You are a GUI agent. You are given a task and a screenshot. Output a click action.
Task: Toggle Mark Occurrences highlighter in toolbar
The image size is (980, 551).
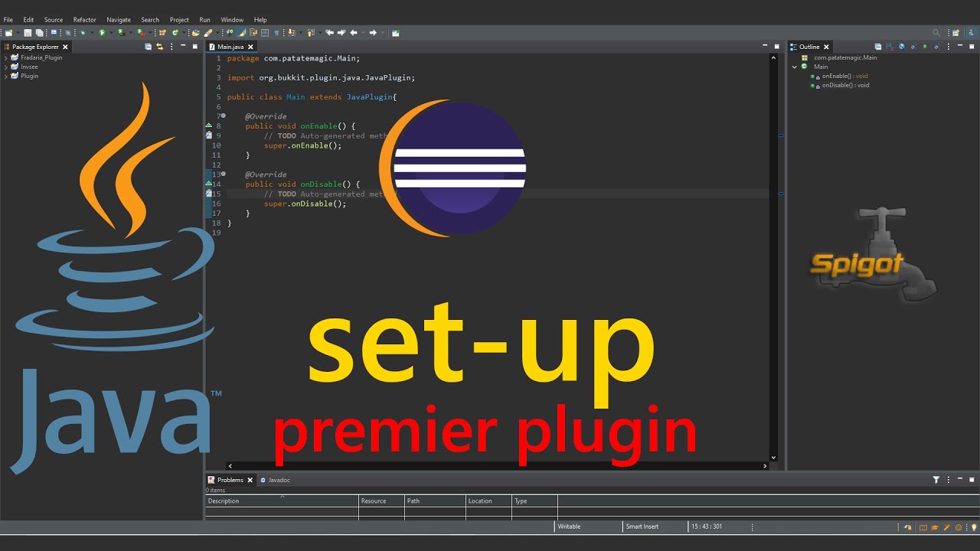(x=241, y=33)
